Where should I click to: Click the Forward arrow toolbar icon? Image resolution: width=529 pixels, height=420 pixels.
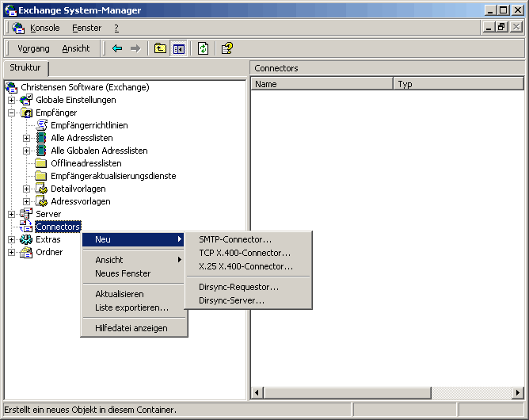[x=135, y=48]
